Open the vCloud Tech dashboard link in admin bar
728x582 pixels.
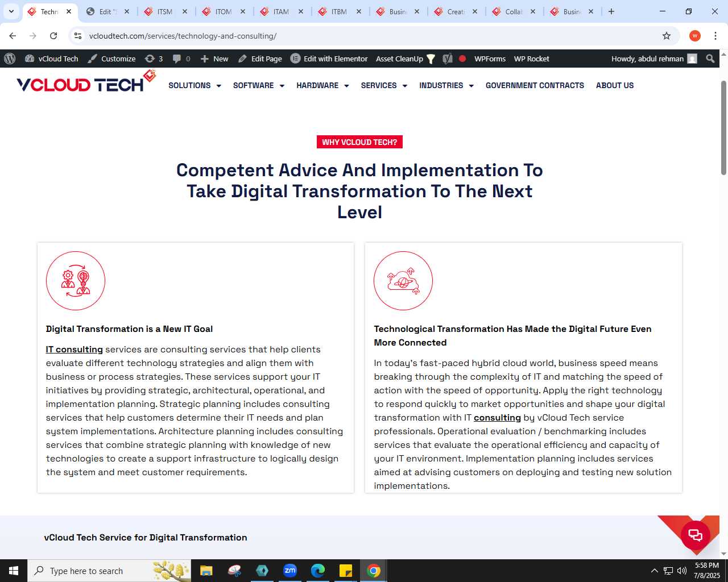(x=52, y=59)
